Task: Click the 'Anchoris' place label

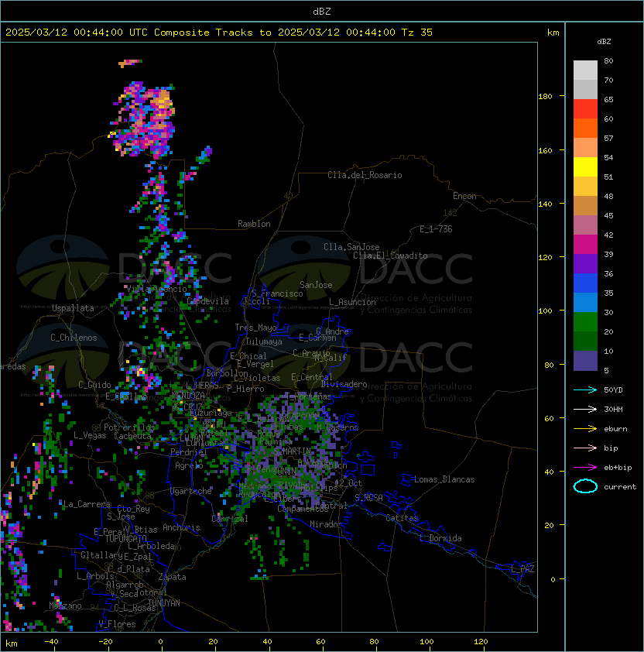Action: (181, 527)
